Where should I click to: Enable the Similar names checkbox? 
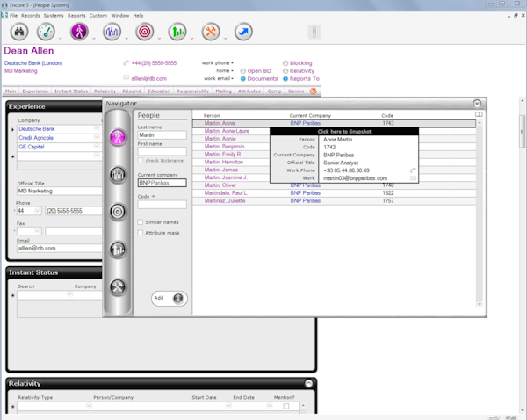(x=141, y=222)
